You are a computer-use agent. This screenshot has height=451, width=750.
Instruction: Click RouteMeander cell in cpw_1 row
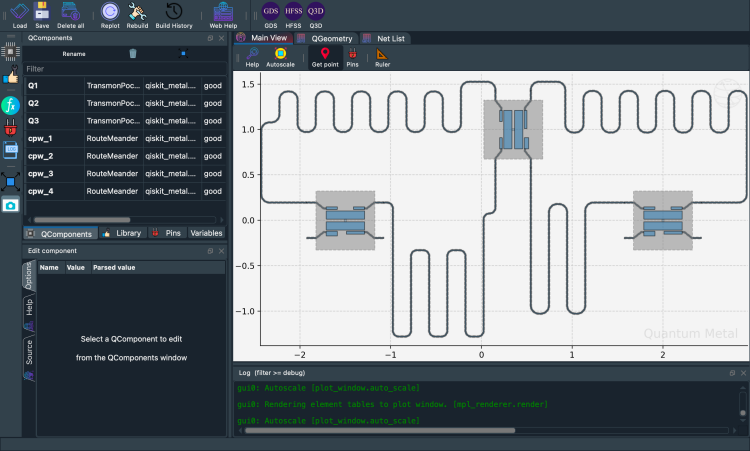coord(112,138)
